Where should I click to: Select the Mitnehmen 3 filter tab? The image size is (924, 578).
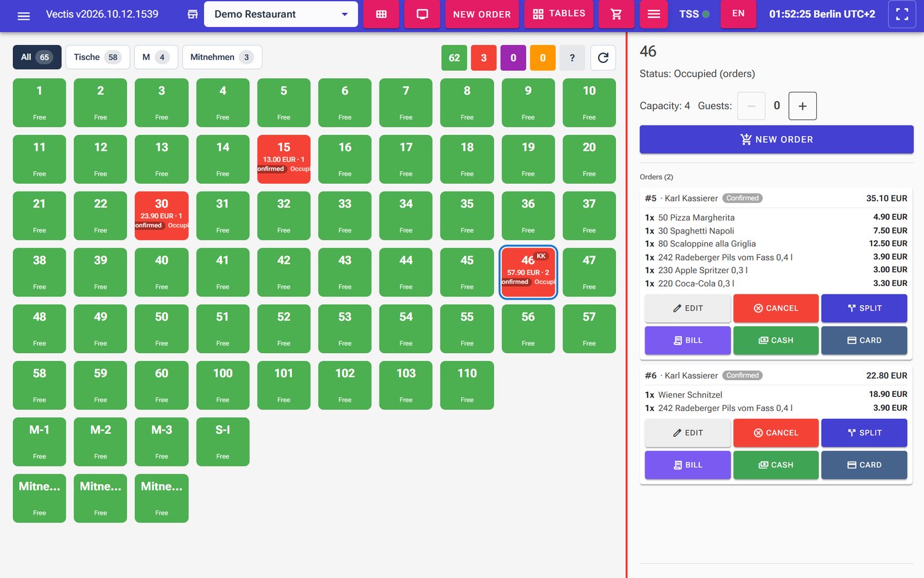pyautogui.click(x=222, y=57)
